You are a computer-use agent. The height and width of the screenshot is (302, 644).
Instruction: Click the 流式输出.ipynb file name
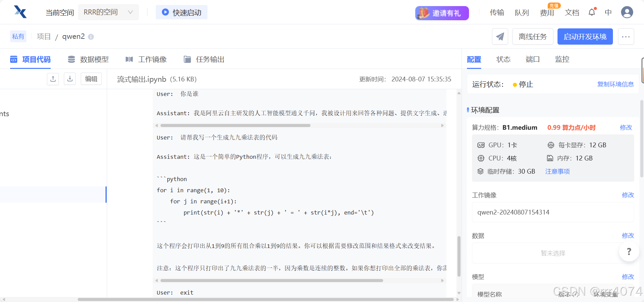(142, 79)
